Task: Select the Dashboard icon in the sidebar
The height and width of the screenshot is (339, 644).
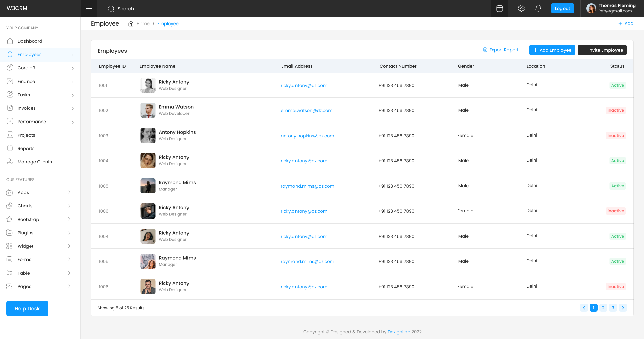Action: pyautogui.click(x=10, y=41)
